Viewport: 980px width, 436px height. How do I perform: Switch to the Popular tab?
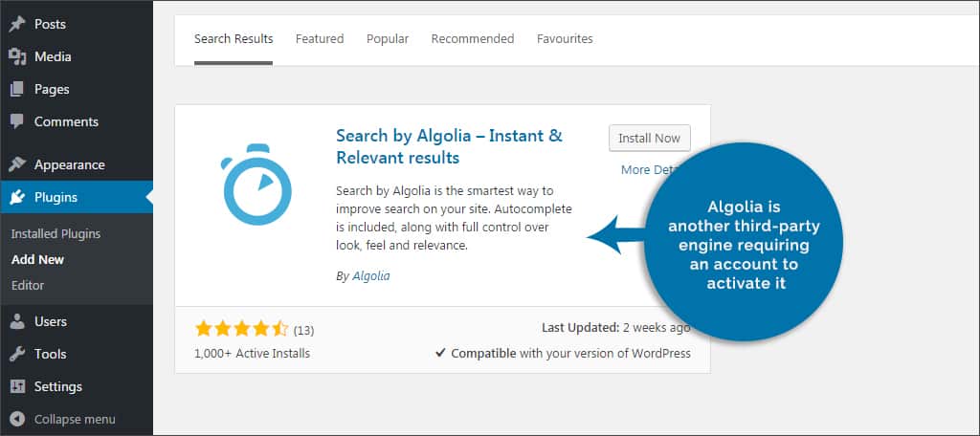388,39
